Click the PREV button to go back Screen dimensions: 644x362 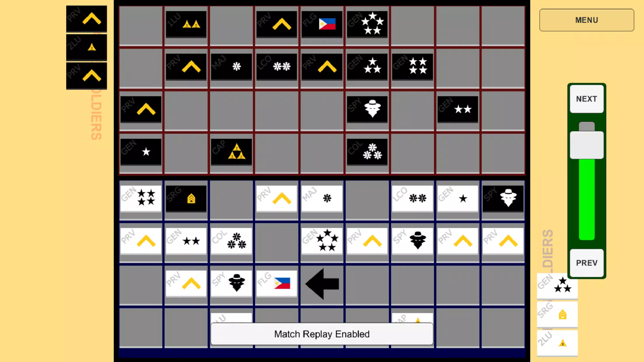pyautogui.click(x=587, y=263)
